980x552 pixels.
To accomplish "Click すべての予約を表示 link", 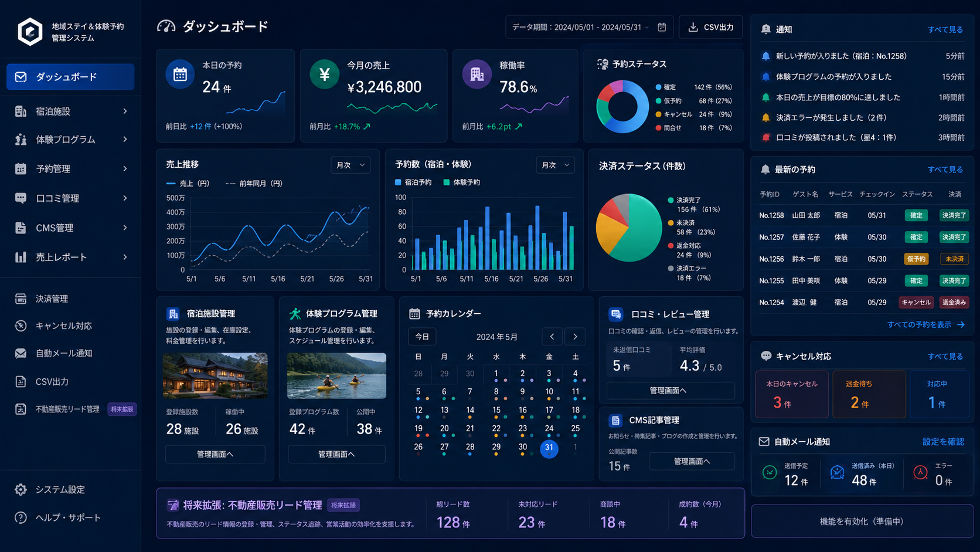I will (925, 324).
